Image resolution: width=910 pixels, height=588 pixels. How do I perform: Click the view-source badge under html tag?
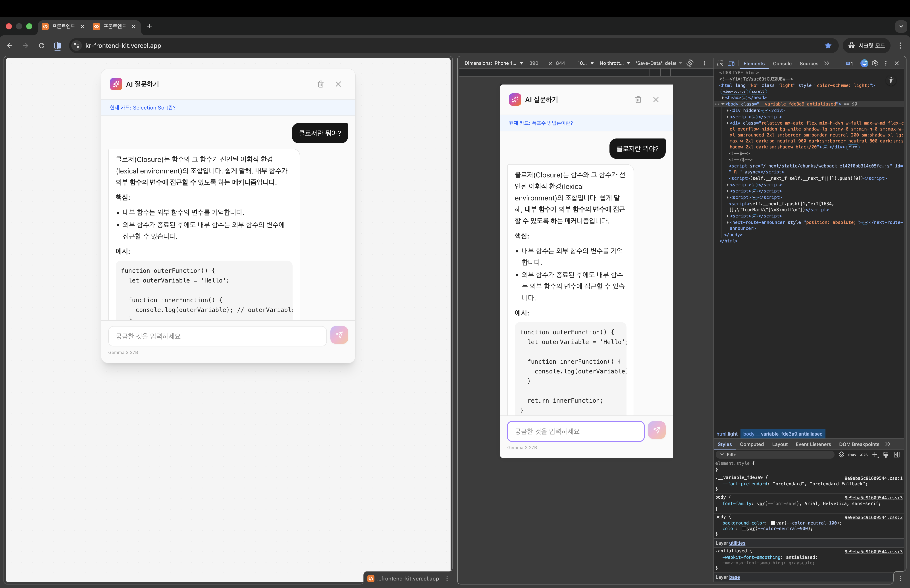tap(734, 92)
